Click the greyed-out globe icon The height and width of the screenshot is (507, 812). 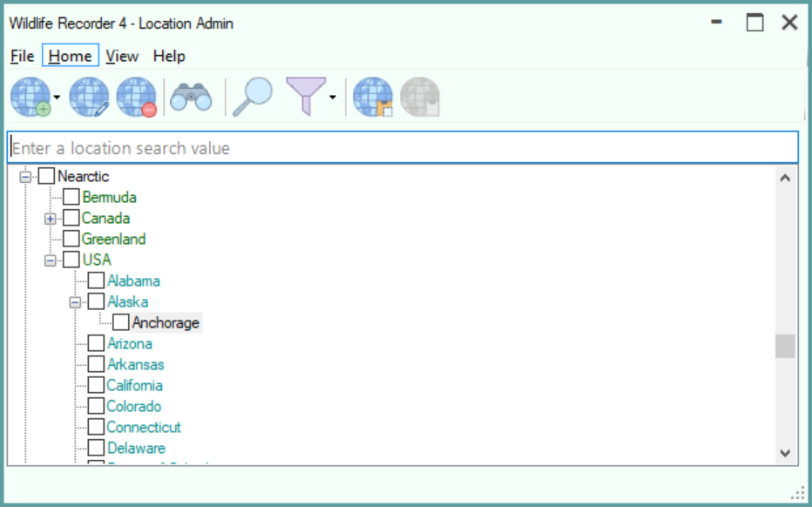(420, 97)
